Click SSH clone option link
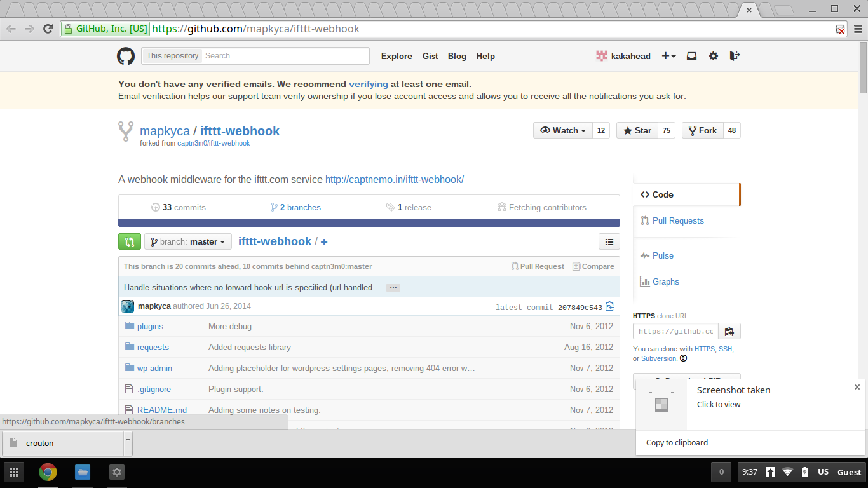The height and width of the screenshot is (488, 868). point(725,349)
